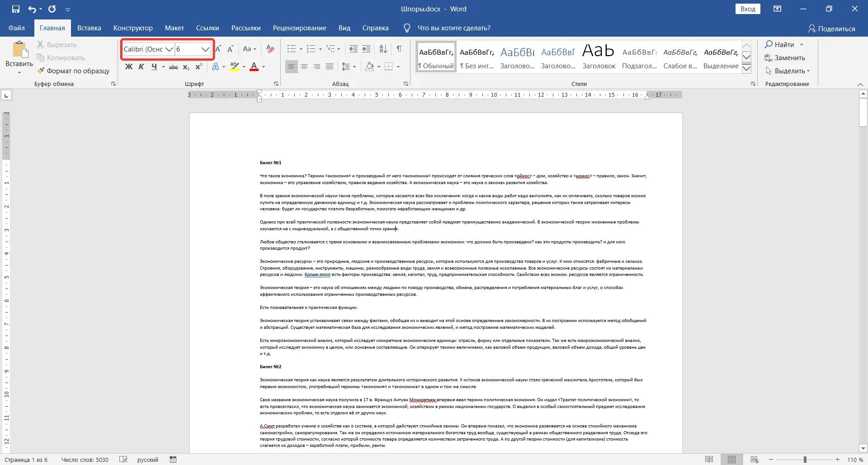
Task: Apply a numbered list
Action: tap(311, 49)
